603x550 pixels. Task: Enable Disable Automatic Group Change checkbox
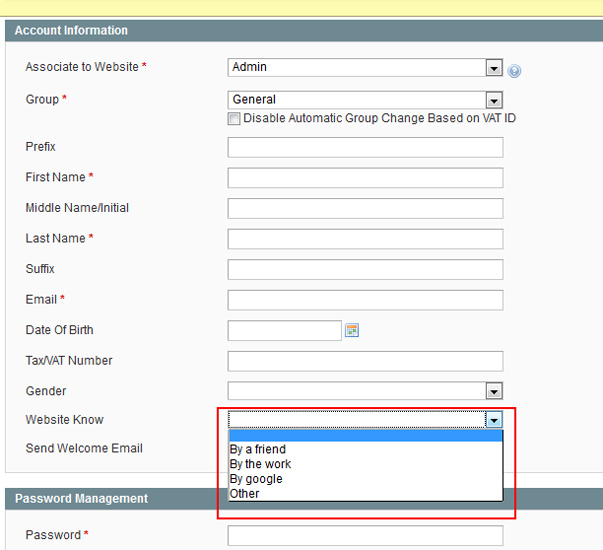tap(233, 118)
